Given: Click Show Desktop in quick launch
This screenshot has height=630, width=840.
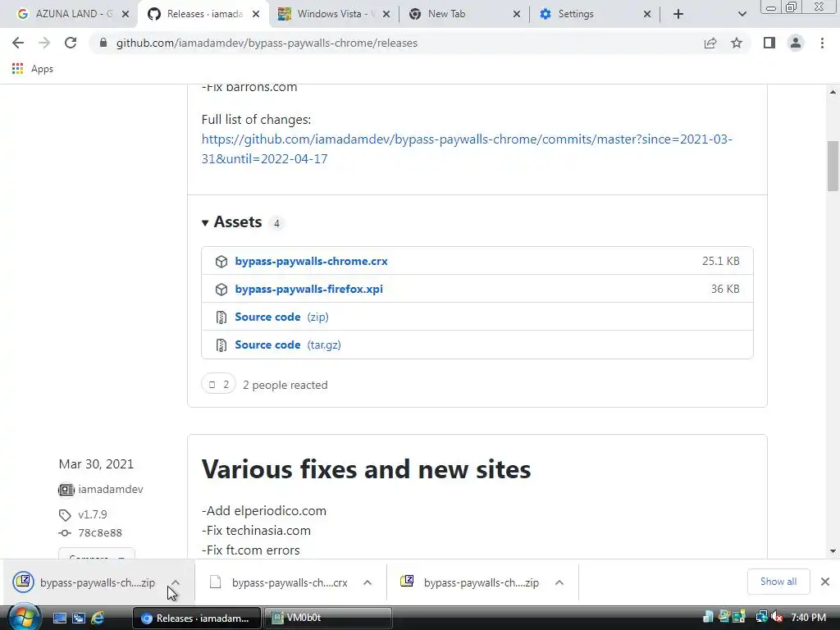Looking at the screenshot, I should [59, 619].
